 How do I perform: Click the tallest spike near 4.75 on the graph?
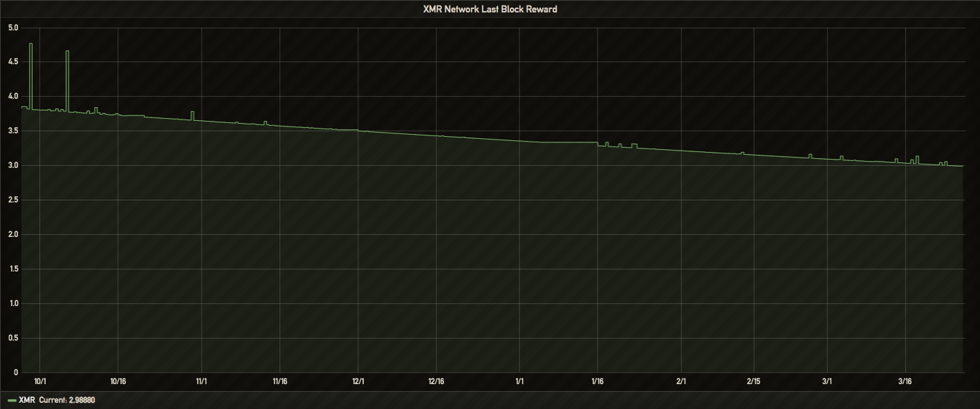click(30, 44)
